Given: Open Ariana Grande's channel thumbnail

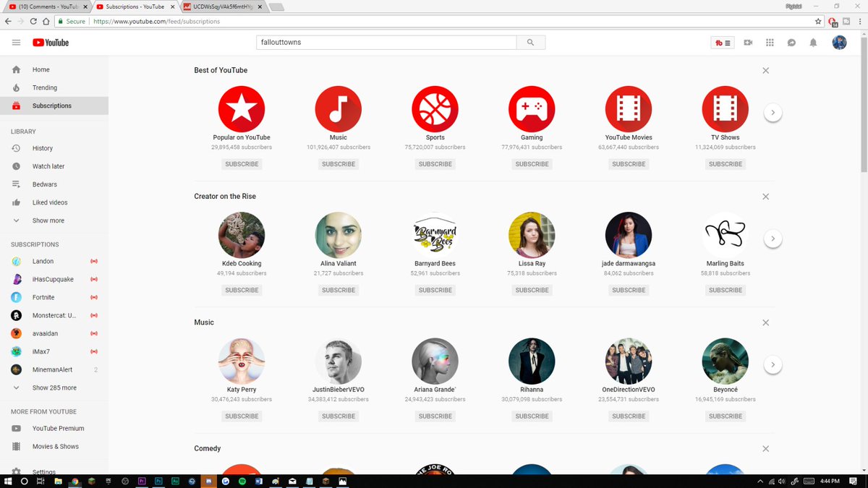Looking at the screenshot, I should click(x=435, y=361).
